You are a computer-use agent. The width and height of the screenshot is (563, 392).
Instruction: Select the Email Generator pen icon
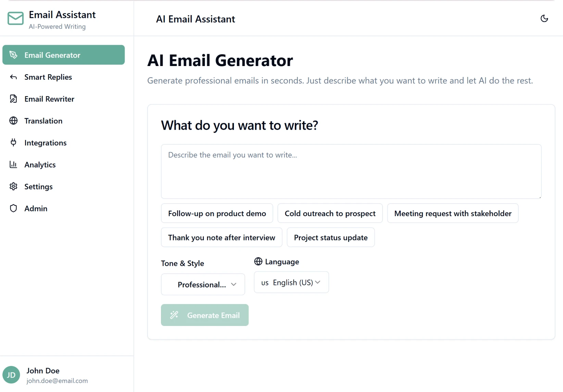[x=13, y=55]
